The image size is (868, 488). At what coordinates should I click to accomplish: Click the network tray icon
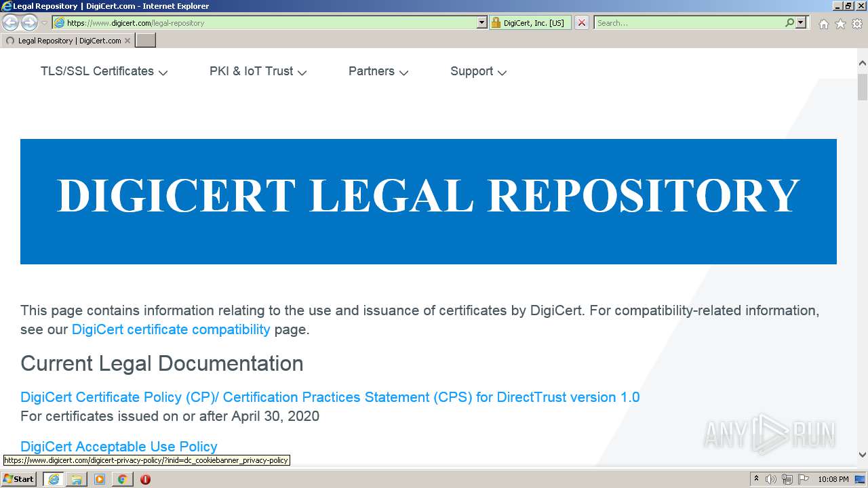point(787,479)
